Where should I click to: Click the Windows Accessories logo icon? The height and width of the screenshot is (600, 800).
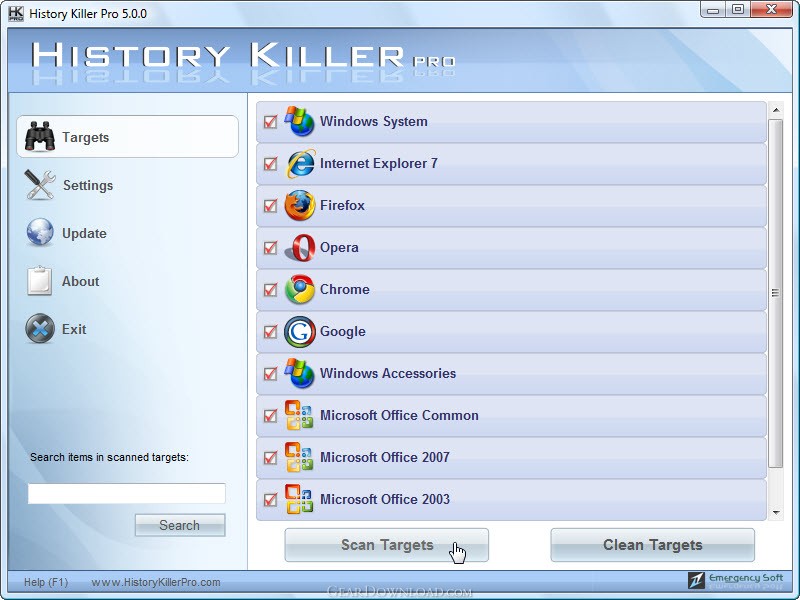coord(299,373)
